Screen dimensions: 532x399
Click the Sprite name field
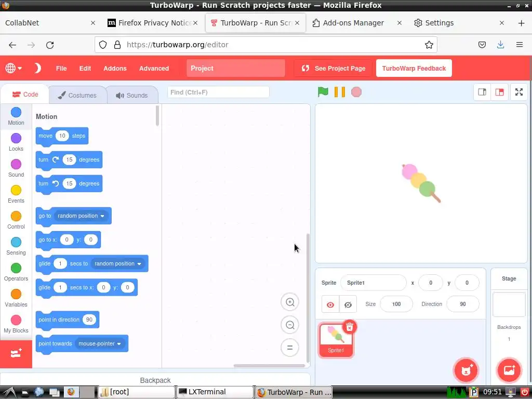click(x=373, y=283)
